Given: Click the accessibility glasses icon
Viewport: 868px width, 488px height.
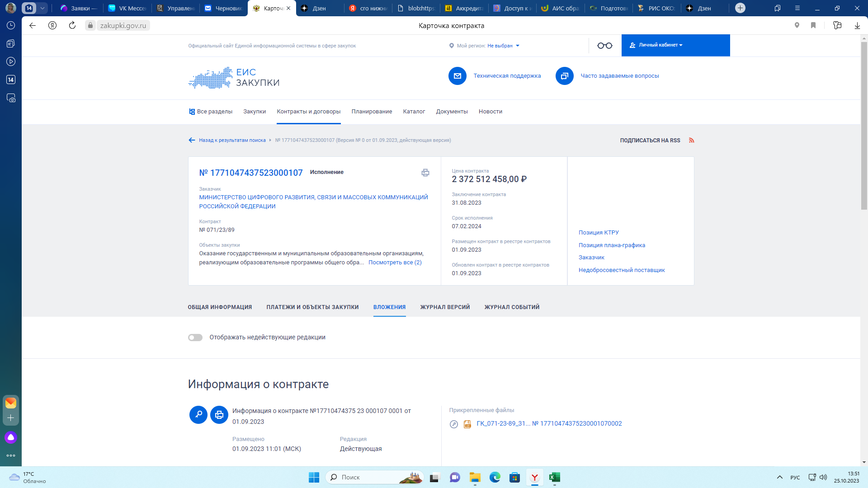Looking at the screenshot, I should pyautogui.click(x=604, y=46).
